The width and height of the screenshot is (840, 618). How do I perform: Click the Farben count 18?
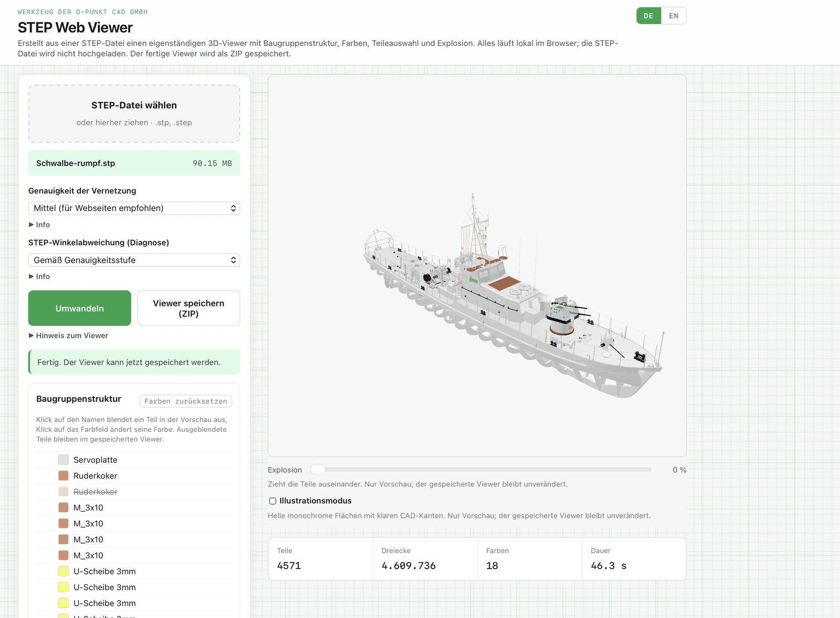[492, 566]
